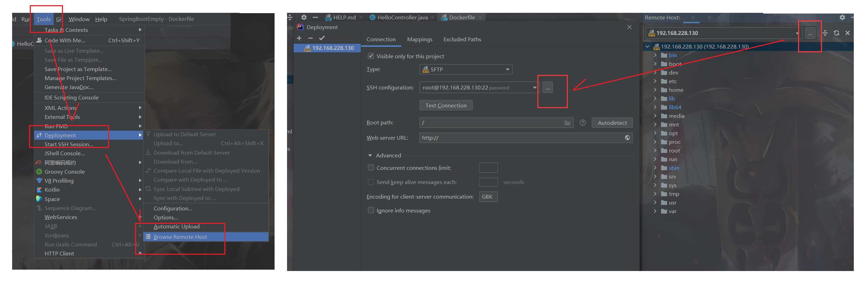Open Root path help question icon
The width and height of the screenshot is (868, 288).
pos(583,123)
